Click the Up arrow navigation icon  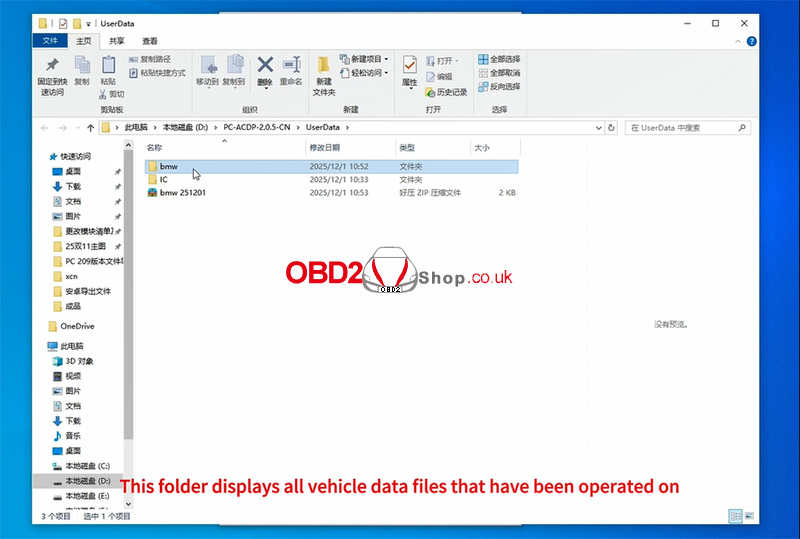click(x=91, y=128)
